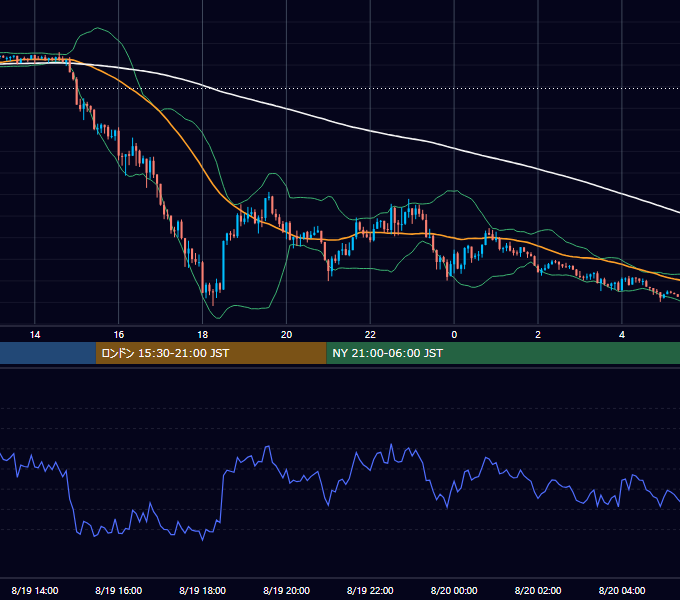Click the 22 hour label on chart axis
The height and width of the screenshot is (600, 680).
click(370, 335)
